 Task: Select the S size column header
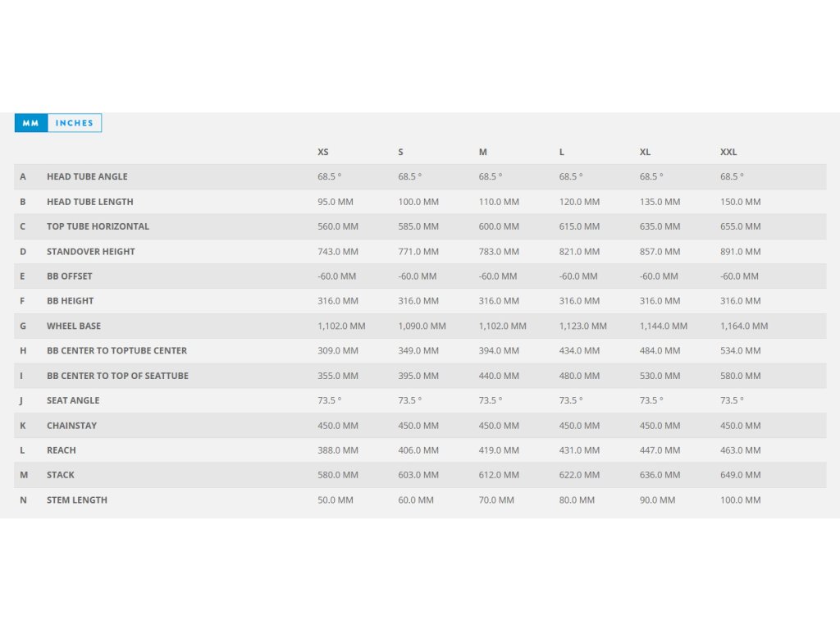pyautogui.click(x=401, y=153)
